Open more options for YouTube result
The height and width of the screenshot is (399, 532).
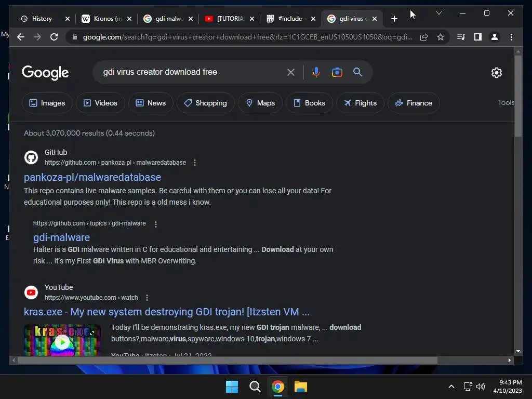coord(147,298)
